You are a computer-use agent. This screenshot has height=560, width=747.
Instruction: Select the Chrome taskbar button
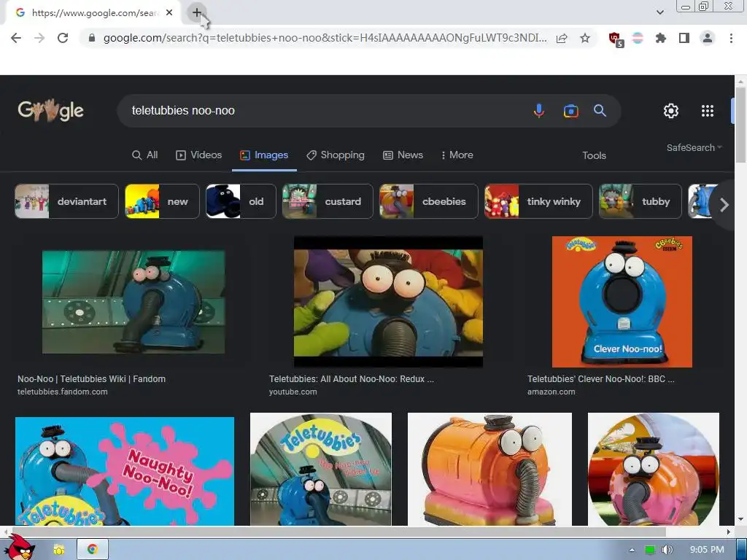tap(93, 550)
